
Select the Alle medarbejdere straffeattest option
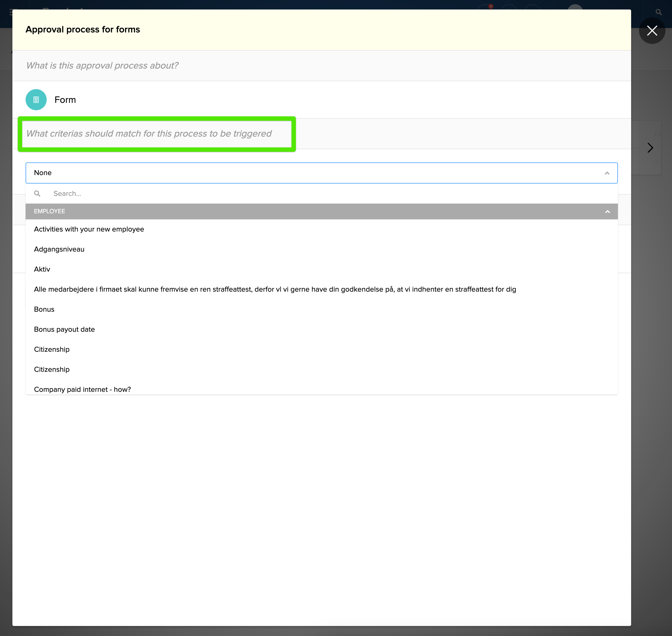click(x=275, y=289)
